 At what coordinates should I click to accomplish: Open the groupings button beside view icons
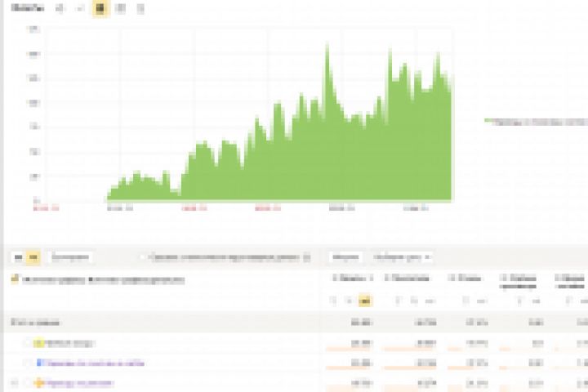[x=70, y=257]
